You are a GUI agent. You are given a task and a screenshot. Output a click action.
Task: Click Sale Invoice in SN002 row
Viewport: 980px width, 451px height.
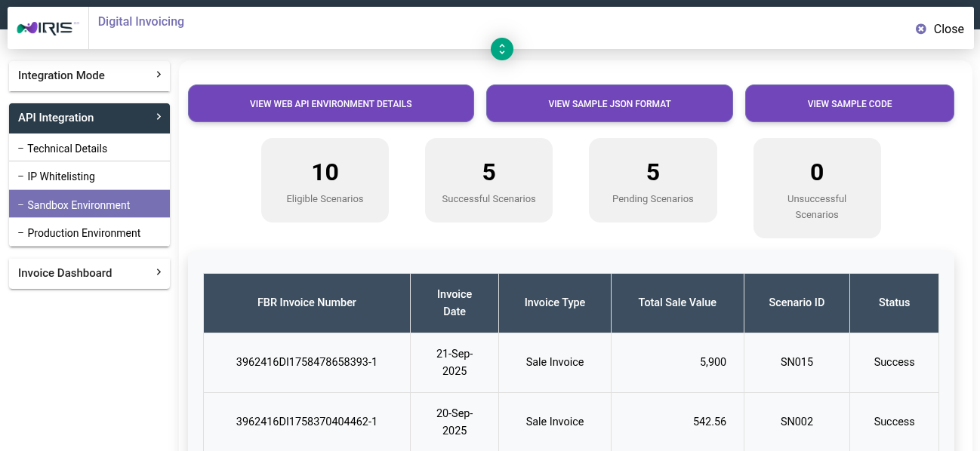coord(555,422)
